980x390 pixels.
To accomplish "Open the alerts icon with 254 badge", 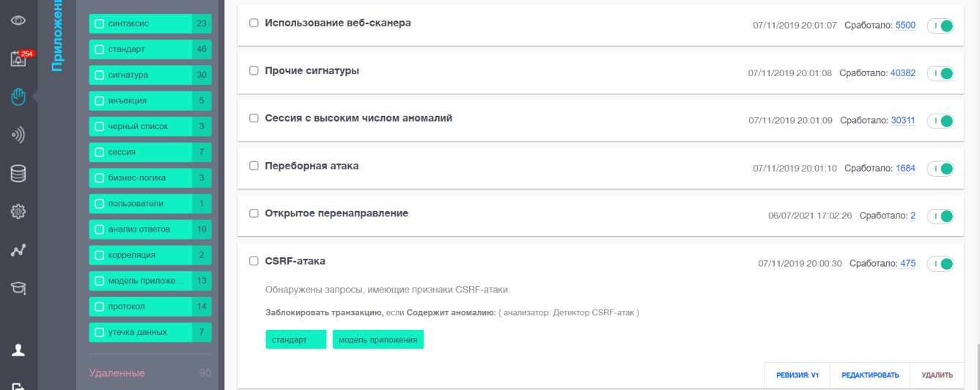I will tap(19, 59).
